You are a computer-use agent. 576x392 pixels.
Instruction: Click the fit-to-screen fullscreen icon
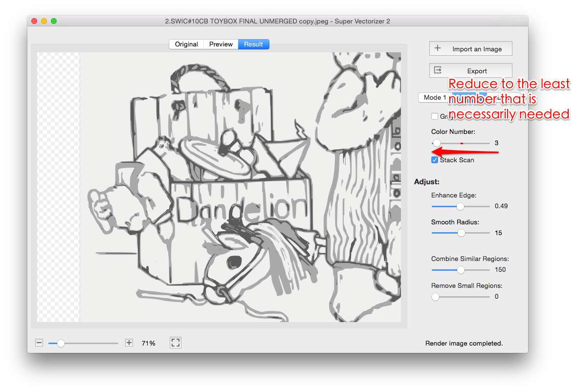coord(176,343)
